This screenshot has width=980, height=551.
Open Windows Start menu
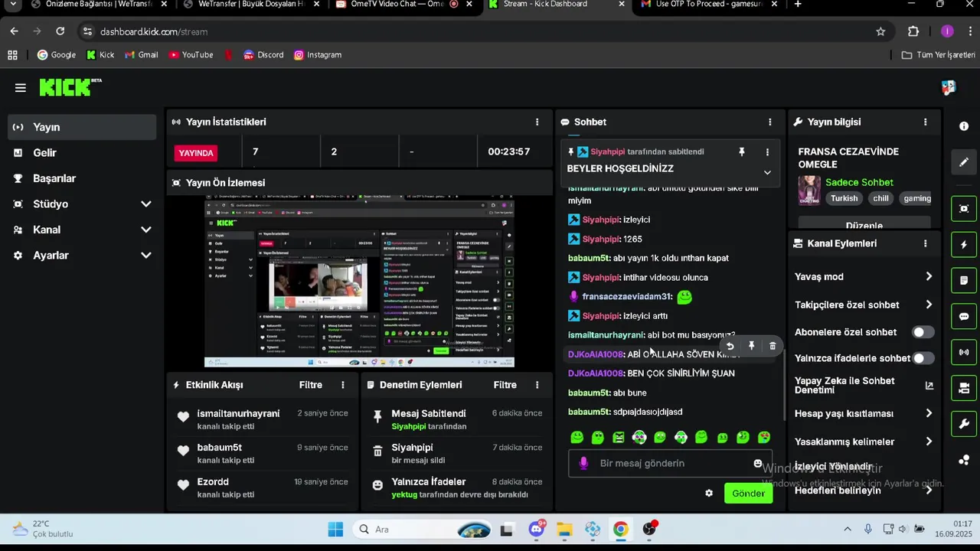[335, 530]
